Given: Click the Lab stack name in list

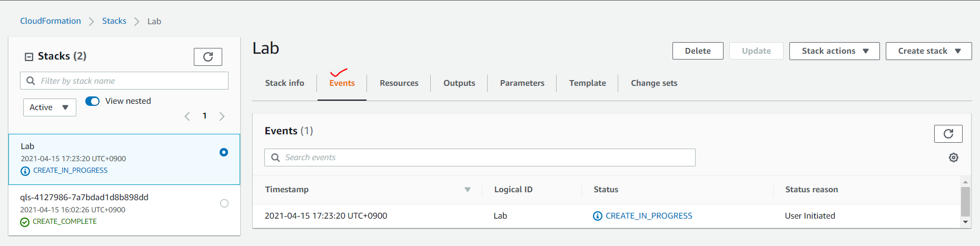Looking at the screenshot, I should pos(27,146).
